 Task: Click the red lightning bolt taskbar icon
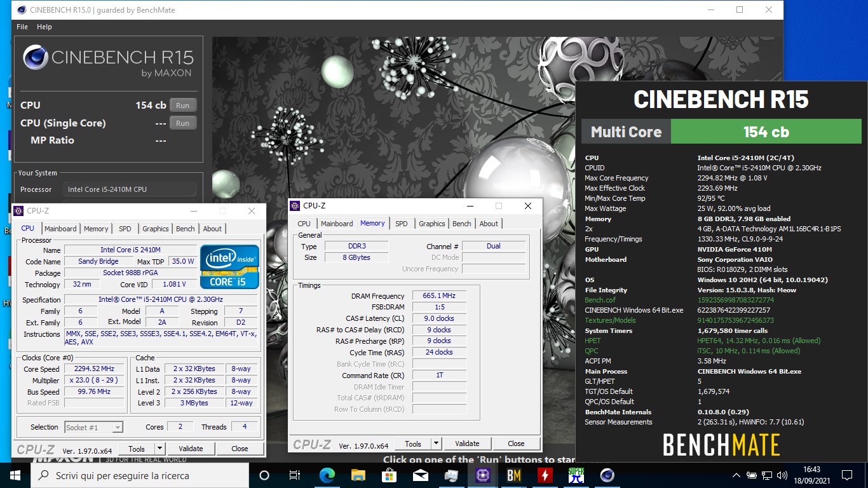click(545, 475)
